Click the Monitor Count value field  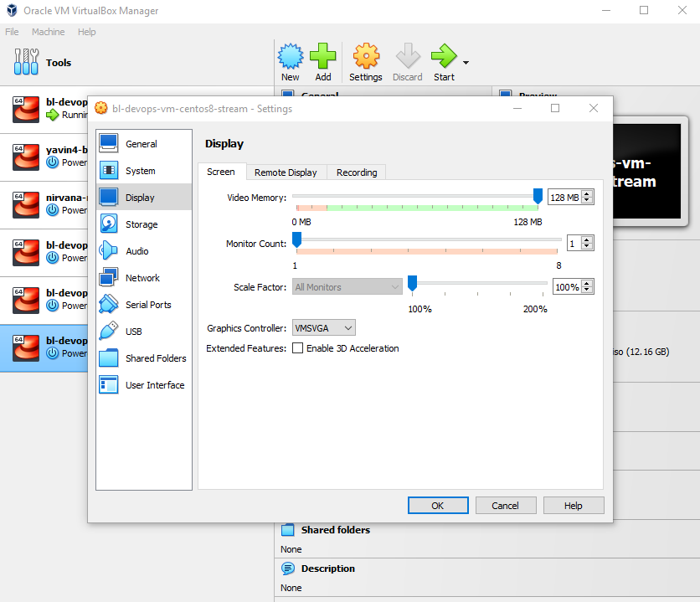[574, 243]
